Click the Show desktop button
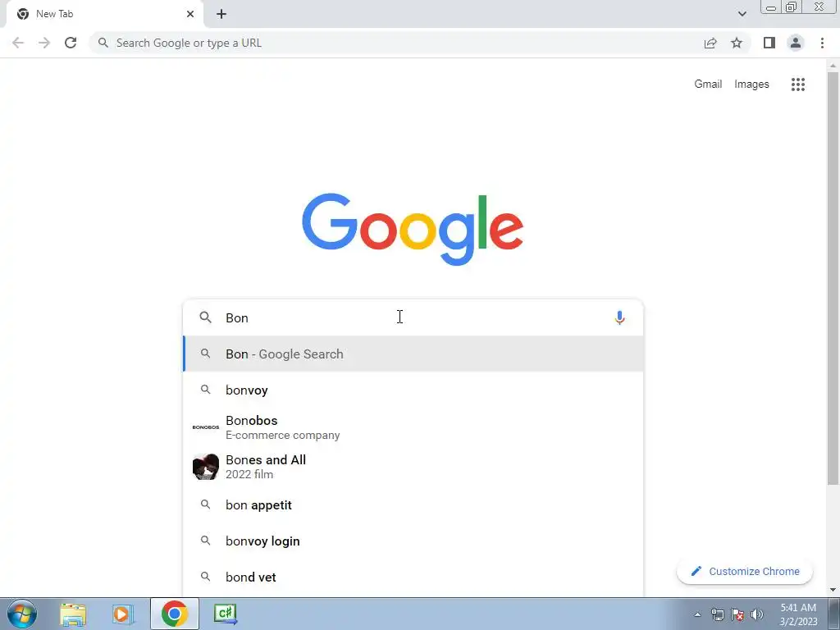 click(834, 614)
